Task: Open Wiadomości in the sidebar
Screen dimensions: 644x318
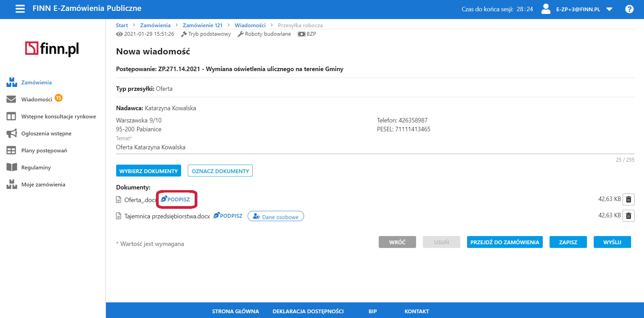Action: point(37,99)
